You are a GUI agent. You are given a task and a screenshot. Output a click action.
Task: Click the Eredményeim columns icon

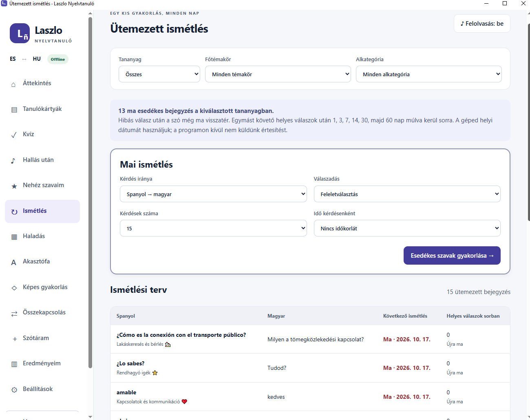14,364
